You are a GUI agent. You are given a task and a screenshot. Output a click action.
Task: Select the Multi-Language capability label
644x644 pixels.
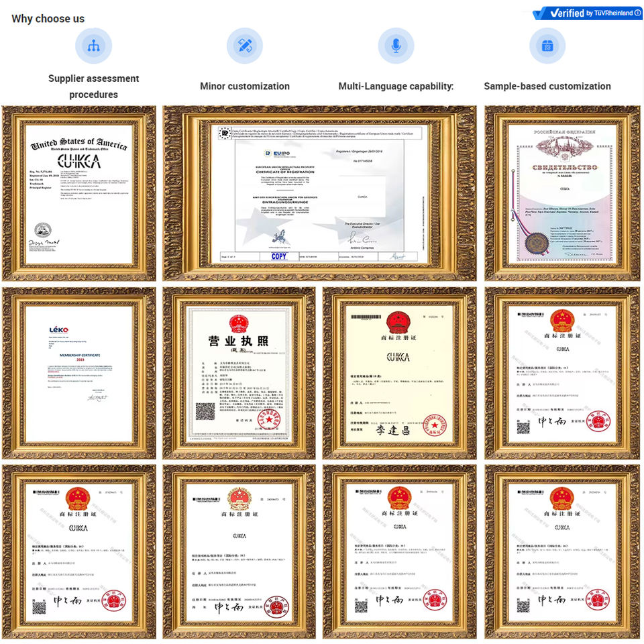coord(396,87)
